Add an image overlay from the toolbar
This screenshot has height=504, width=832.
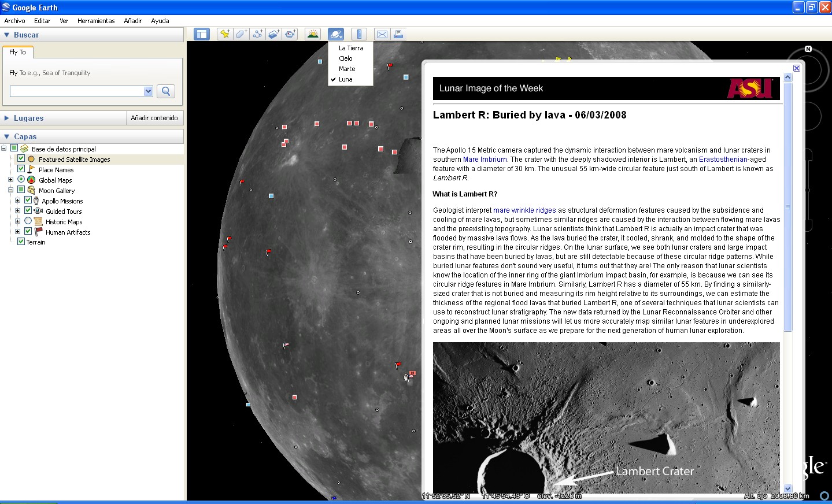coord(273,34)
